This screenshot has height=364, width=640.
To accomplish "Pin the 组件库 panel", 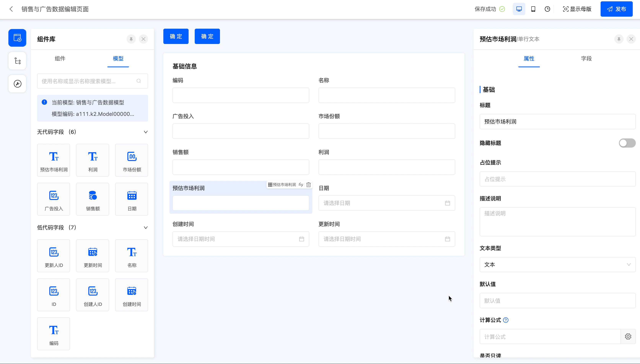I will pos(131,39).
